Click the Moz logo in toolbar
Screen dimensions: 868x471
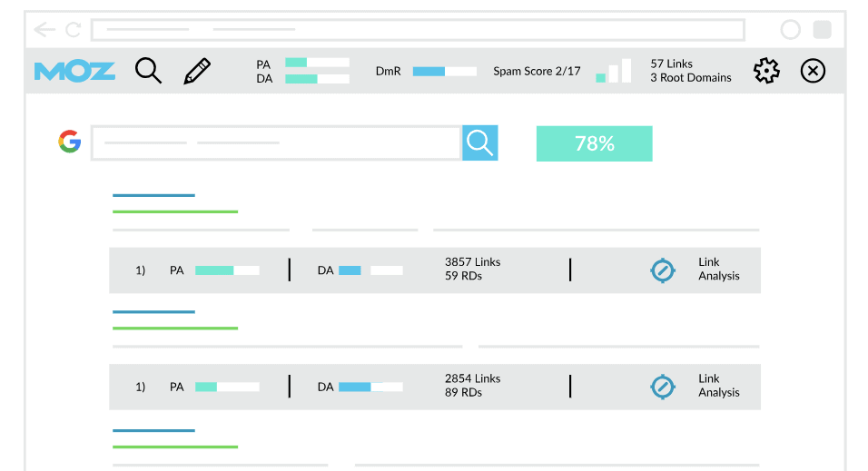tap(74, 71)
